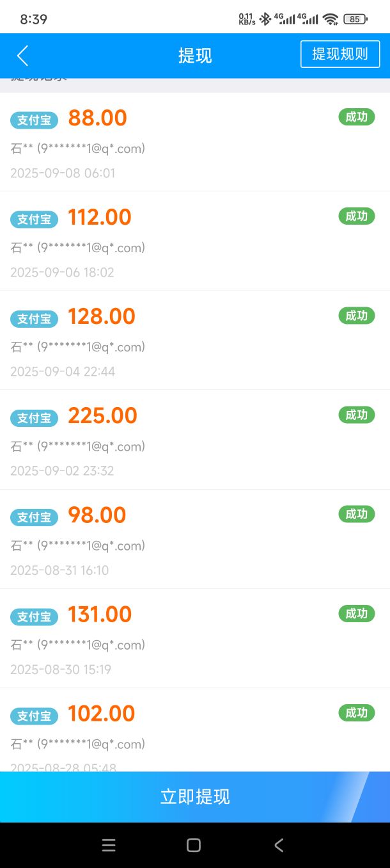Tap the 支付宝 badge beside 131.00

34,616
